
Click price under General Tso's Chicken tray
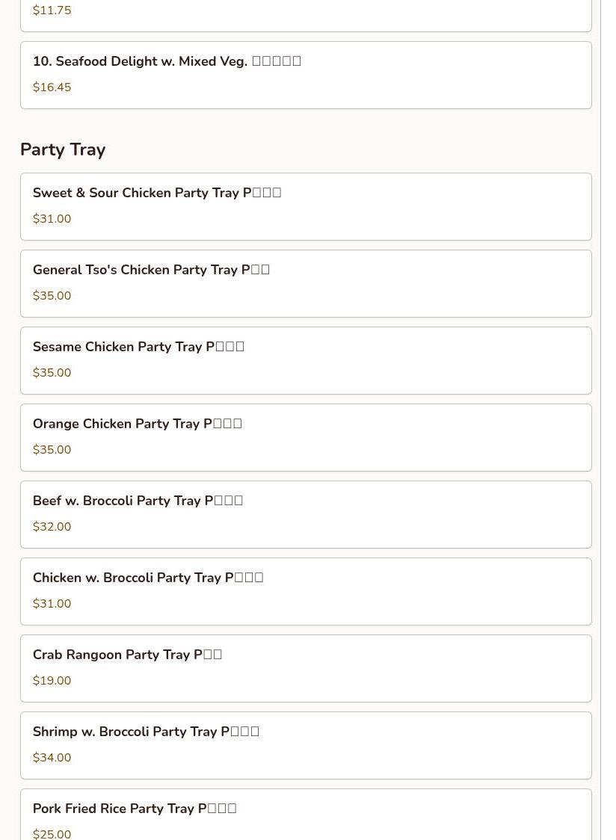(52, 296)
